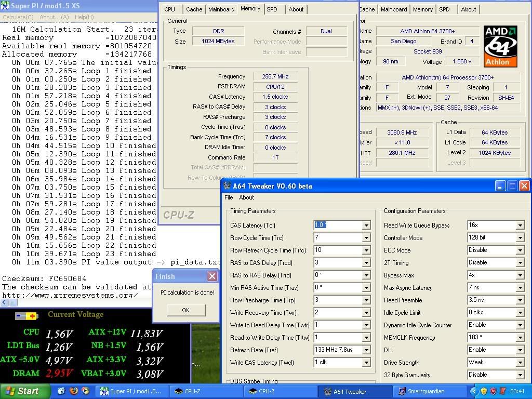Click the AMD Athlon 64 logo in CPU-Z
Screen dimensions: 532x399
(501, 46)
